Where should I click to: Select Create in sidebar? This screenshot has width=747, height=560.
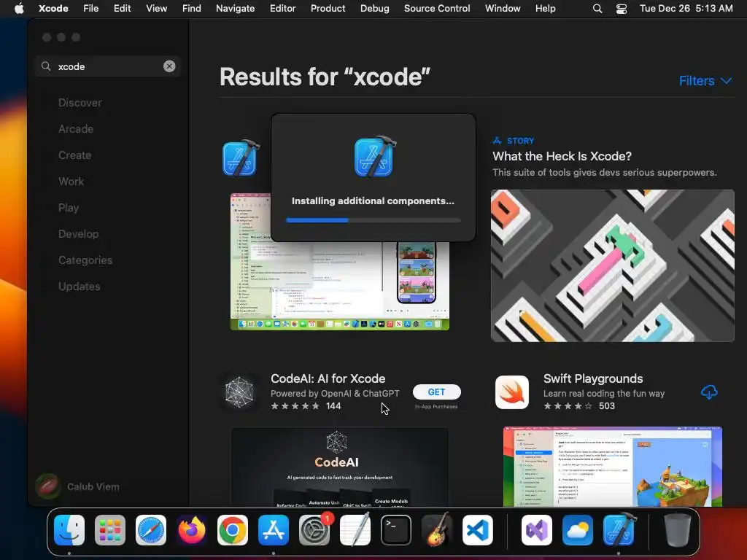point(75,155)
